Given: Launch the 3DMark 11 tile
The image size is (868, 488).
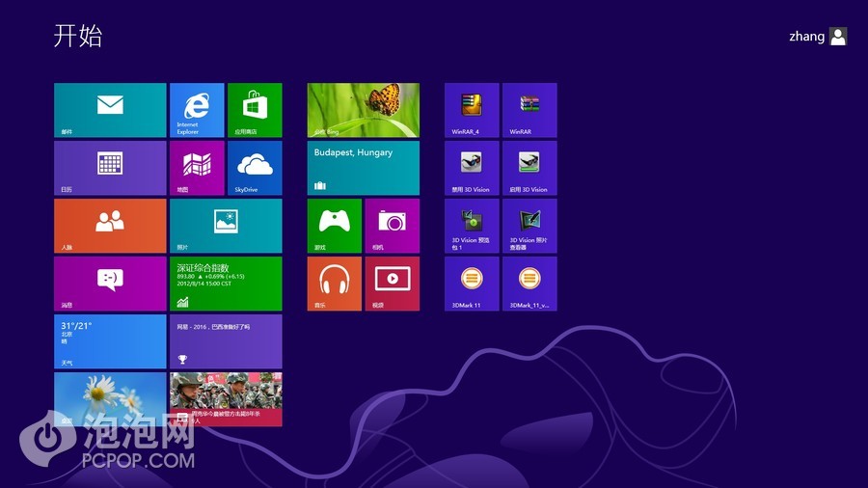Looking at the screenshot, I should click(x=471, y=284).
